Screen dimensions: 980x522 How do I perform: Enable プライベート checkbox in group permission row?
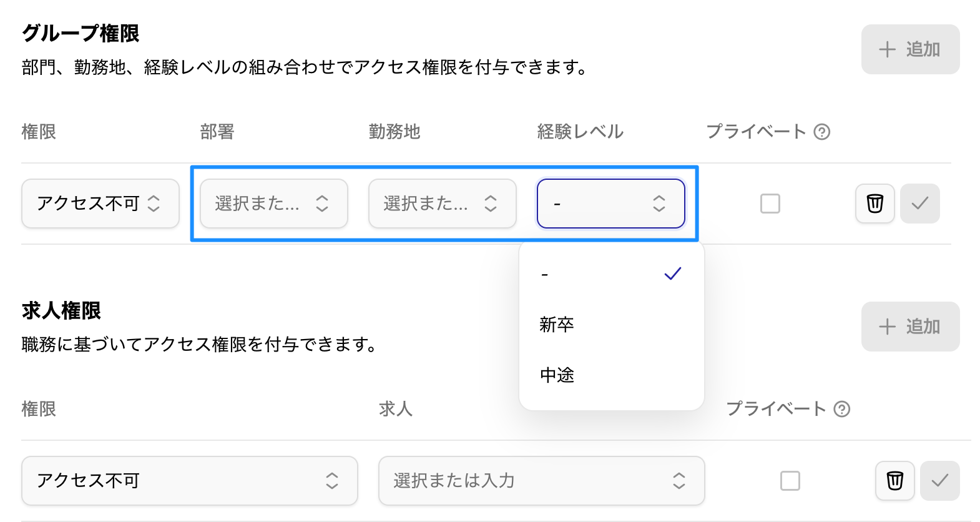click(x=770, y=204)
